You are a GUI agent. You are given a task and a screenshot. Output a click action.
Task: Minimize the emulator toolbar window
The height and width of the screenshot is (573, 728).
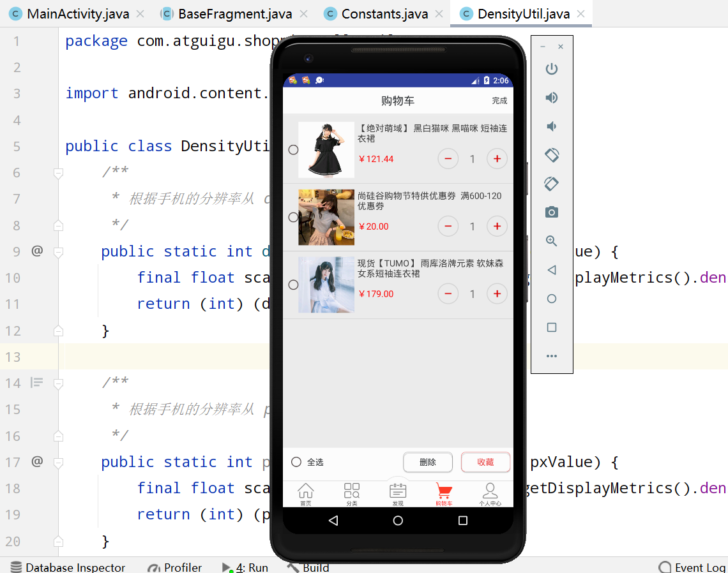coord(542,47)
